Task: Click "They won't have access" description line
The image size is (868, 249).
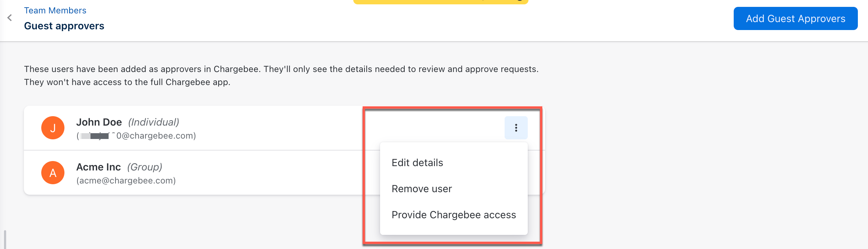Action: tap(127, 82)
